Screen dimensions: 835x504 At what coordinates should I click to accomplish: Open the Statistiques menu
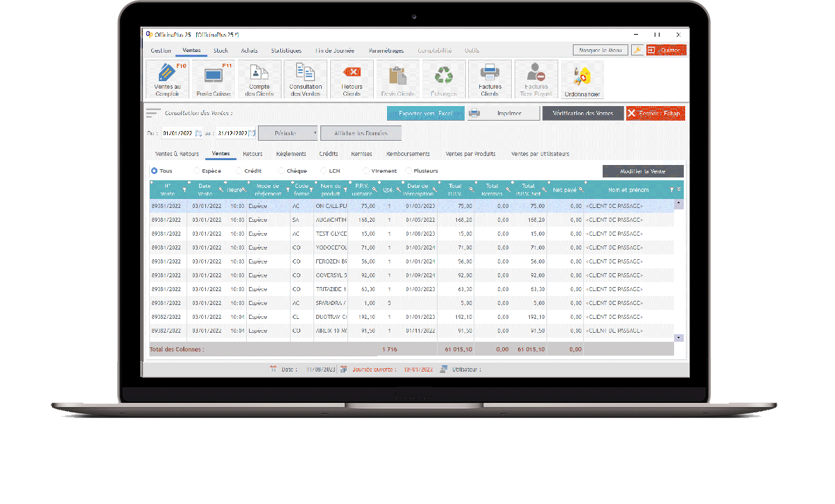(x=286, y=51)
